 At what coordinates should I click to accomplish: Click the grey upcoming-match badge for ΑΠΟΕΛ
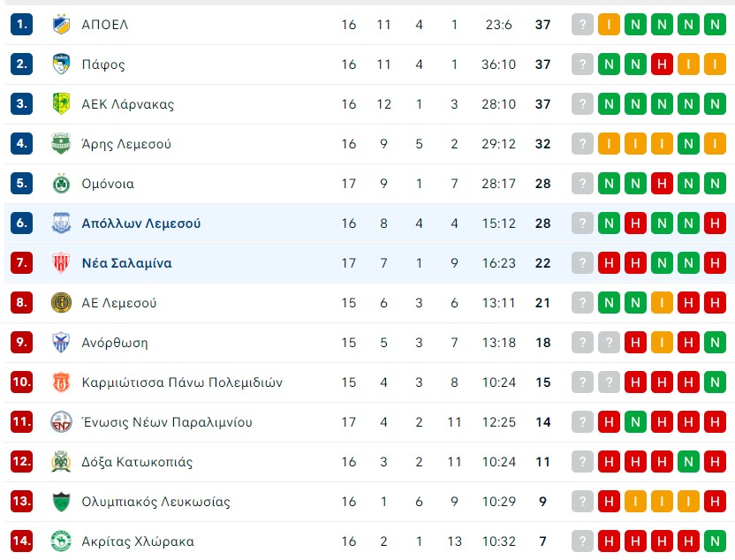(582, 25)
